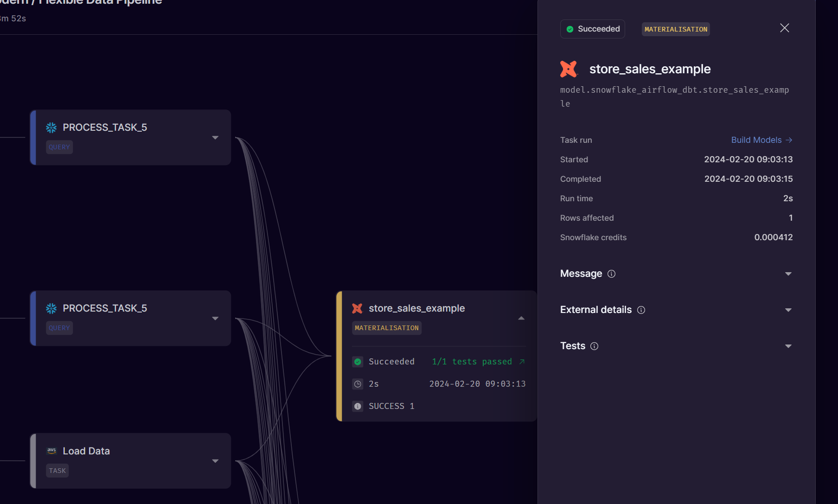Viewport: 838px width, 504px height.
Task: Expand the Tests section arrow
Action: [x=788, y=346]
